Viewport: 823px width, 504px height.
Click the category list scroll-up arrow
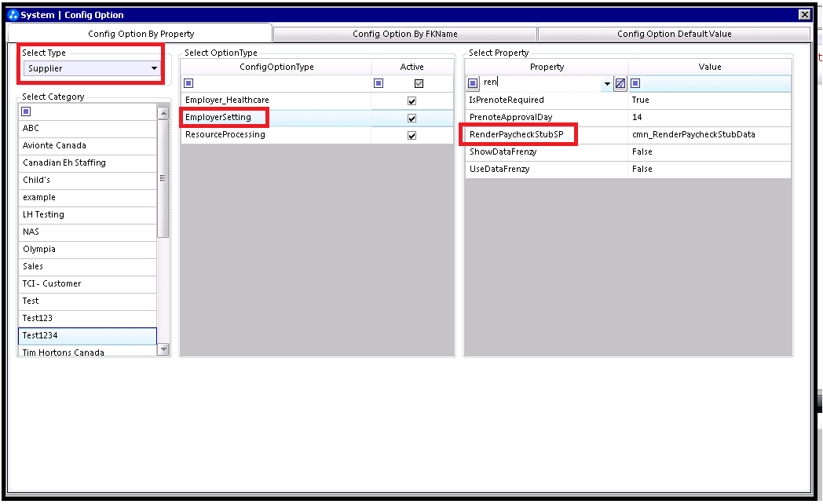163,113
